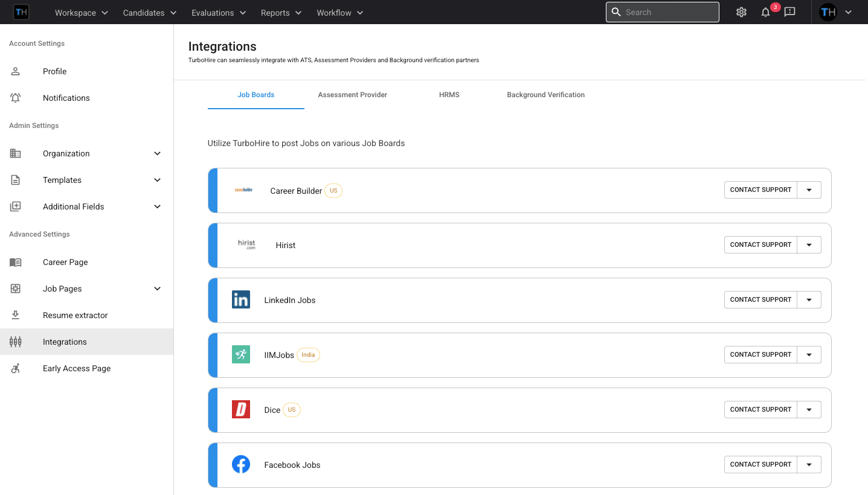Click Contact Support for IIMJobs

(760, 354)
